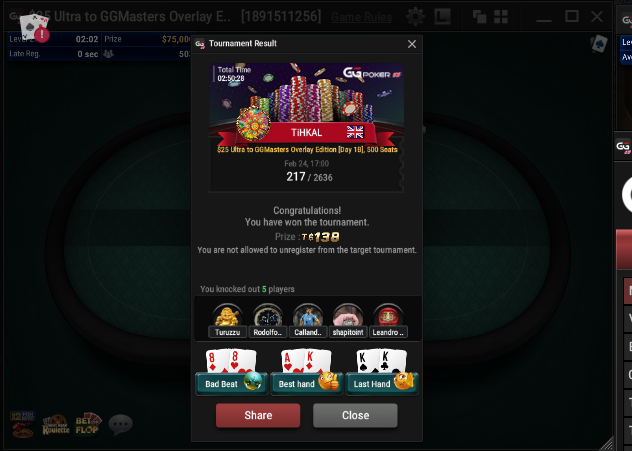Viewport: 632px width, 451px height.
Task: Click the card deck icon at top right
Action: pos(599,44)
